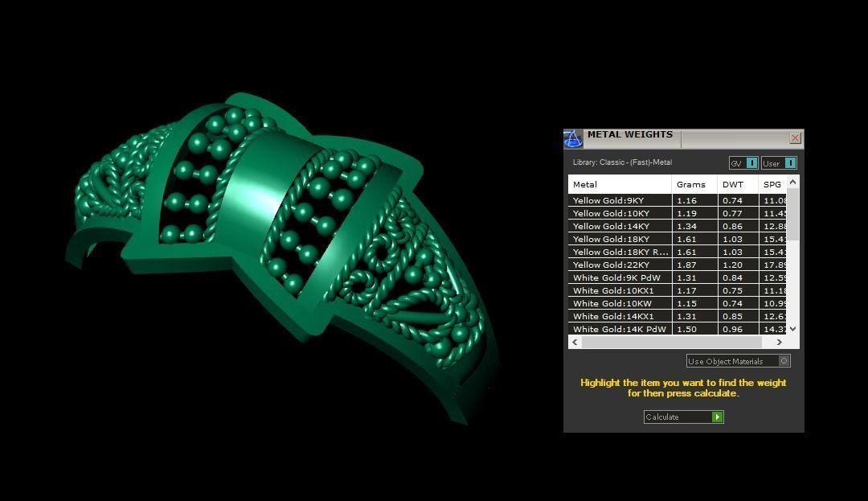Select White Gold:14K PdW row
Image resolution: width=868 pixels, height=501 pixels.
click(x=677, y=329)
